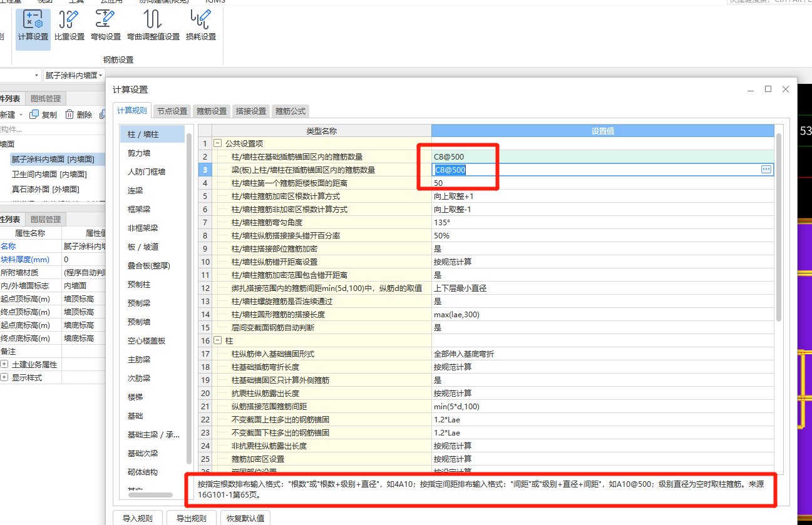Click the category list vertical scrollbar
The height and width of the screenshot is (525, 812).
(x=189, y=297)
